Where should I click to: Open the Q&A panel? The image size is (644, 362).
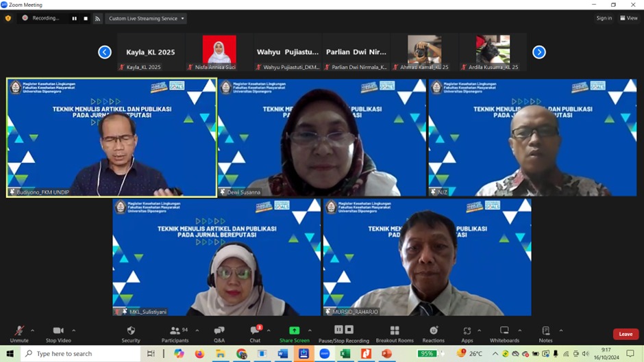coord(219,331)
